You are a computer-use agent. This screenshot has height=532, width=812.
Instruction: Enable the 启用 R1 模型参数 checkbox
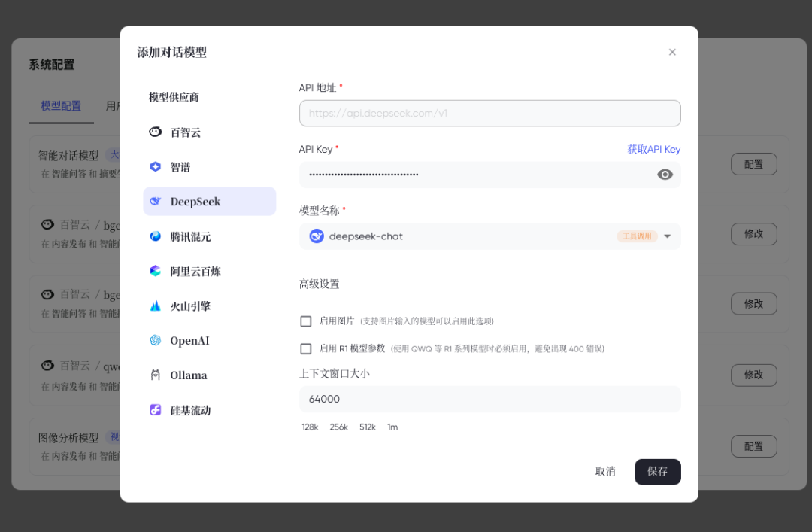click(x=306, y=348)
